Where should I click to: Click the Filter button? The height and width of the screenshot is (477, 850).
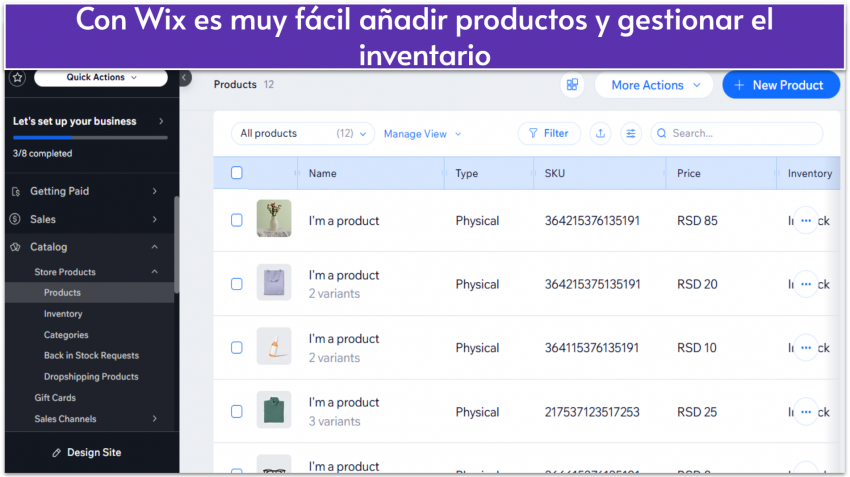(548, 133)
